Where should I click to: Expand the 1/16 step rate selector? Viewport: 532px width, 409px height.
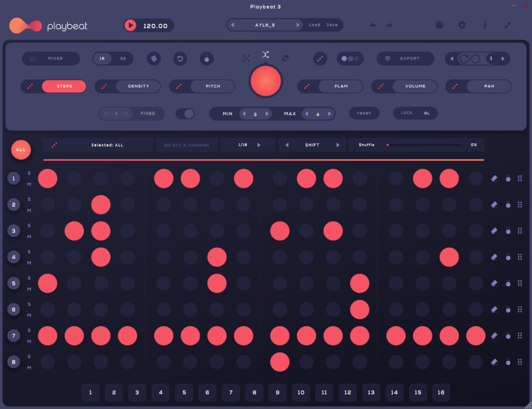(259, 145)
